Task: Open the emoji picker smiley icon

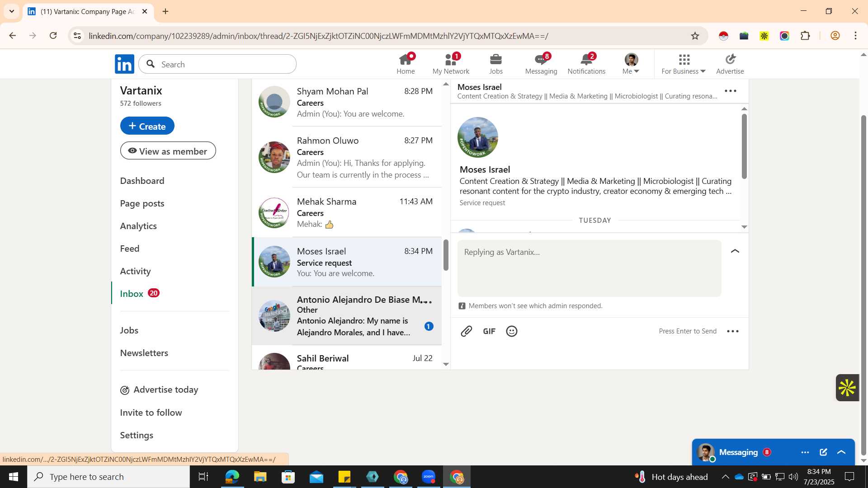Action: (512, 331)
